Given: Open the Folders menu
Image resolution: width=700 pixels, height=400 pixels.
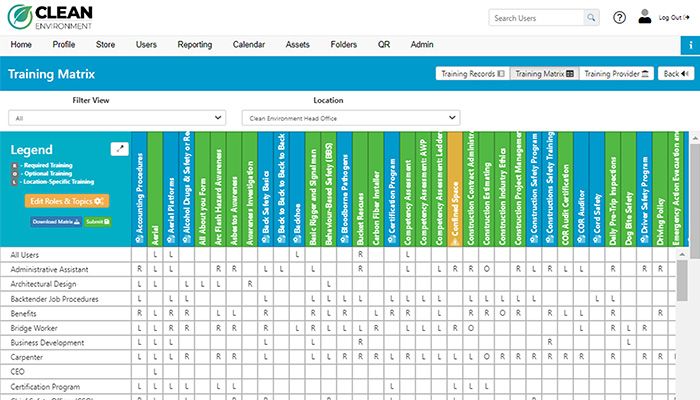Looking at the screenshot, I should (343, 45).
